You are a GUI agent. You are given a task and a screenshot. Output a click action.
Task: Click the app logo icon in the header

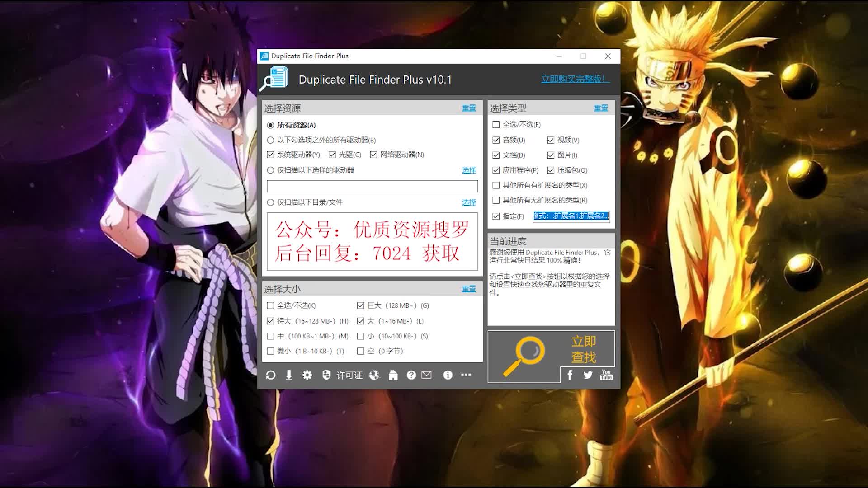pyautogui.click(x=274, y=79)
